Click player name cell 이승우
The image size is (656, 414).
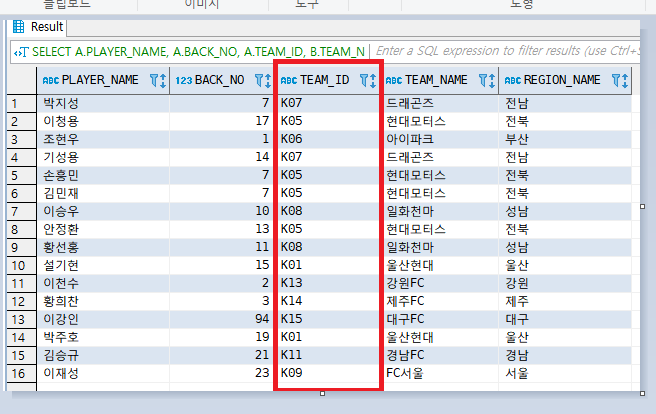click(x=103, y=211)
